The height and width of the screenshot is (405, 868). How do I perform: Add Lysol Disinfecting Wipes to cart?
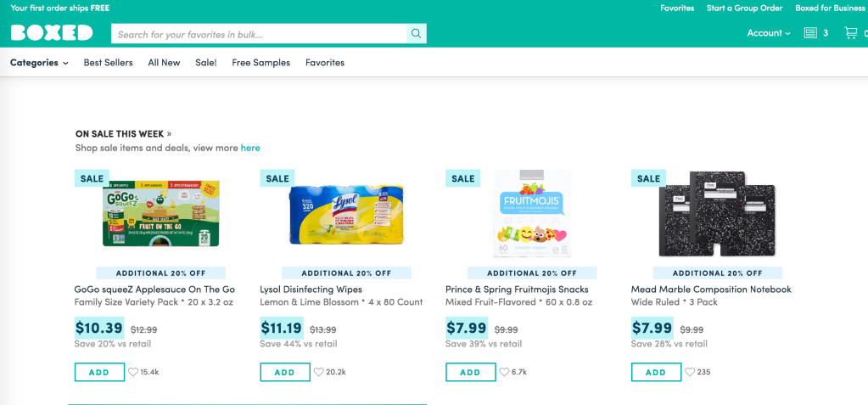point(284,372)
